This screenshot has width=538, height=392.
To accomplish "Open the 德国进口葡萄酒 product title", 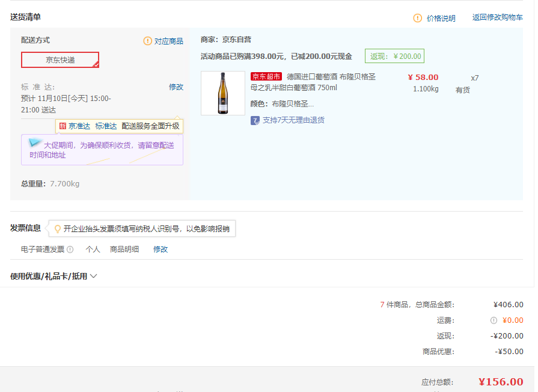I will click(x=313, y=82).
